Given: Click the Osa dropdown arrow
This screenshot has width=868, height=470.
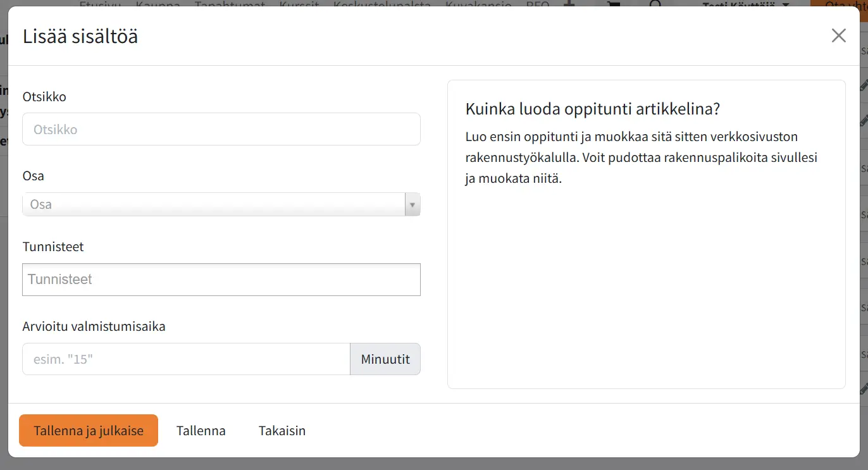Looking at the screenshot, I should (x=412, y=204).
